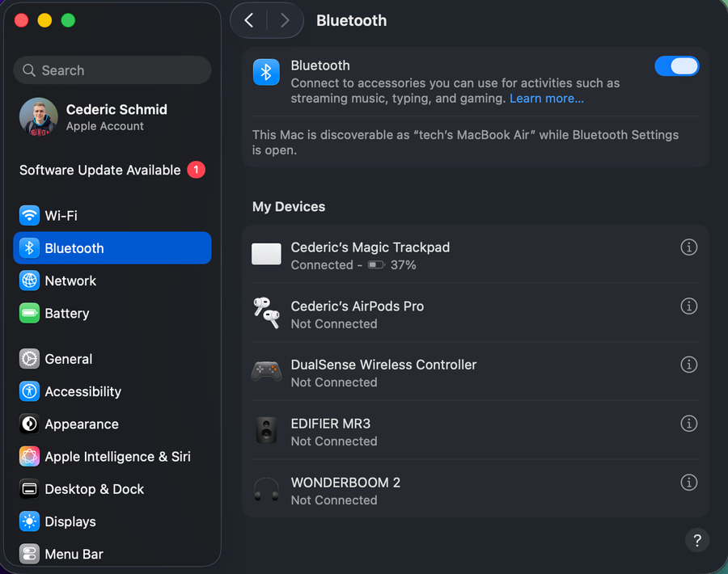Focus the Search field in sidebar
This screenshot has height=574, width=728.
tap(112, 70)
